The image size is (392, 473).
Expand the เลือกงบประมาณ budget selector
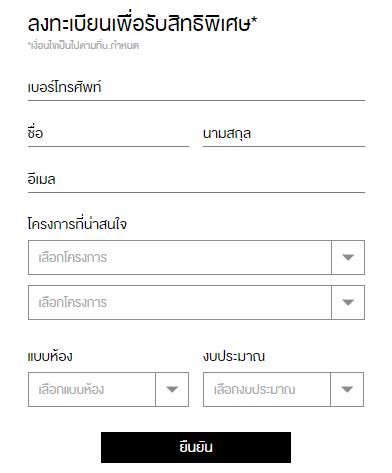point(283,389)
